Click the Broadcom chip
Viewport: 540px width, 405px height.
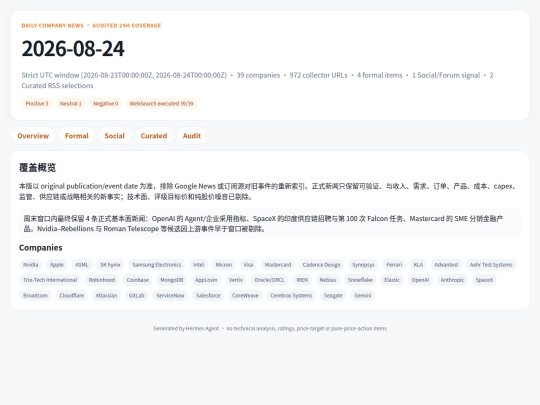click(35, 295)
